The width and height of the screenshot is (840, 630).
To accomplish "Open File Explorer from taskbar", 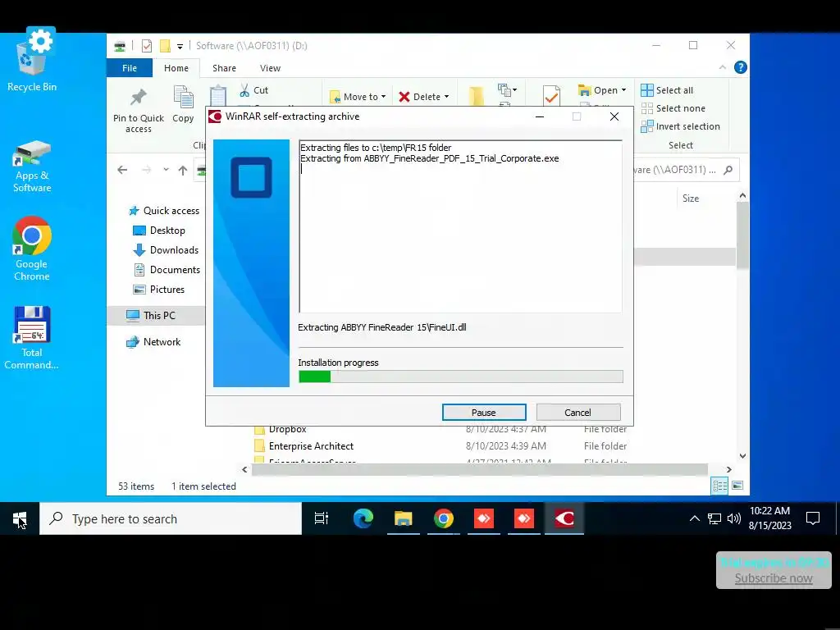I will coord(403,518).
